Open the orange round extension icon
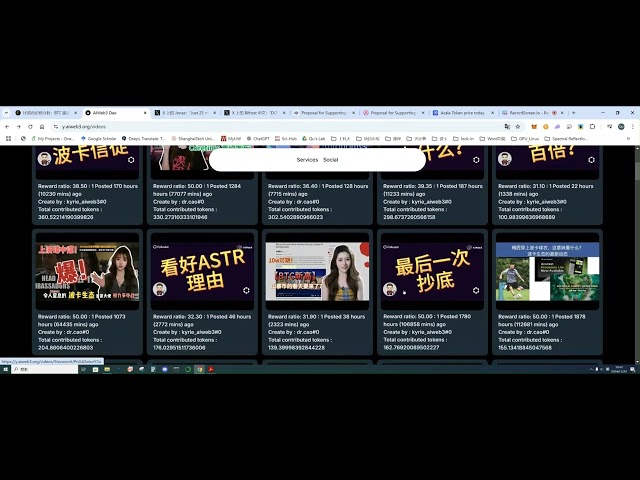Screen dimensions: 640x480 coord(546,127)
